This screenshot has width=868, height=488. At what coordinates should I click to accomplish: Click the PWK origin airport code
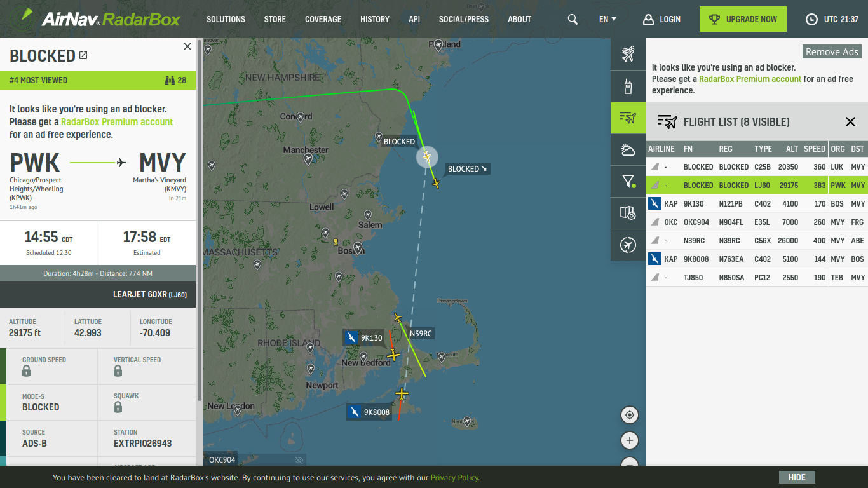35,163
